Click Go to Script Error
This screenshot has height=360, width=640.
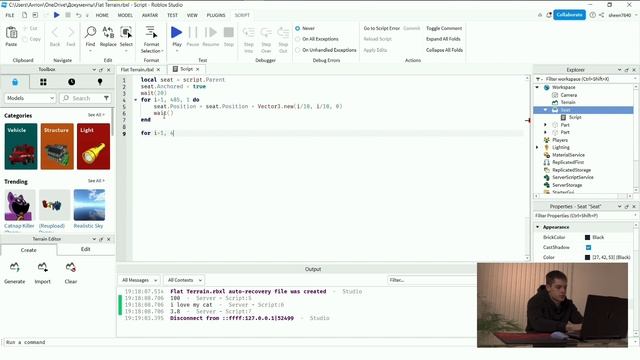pyautogui.click(x=382, y=28)
